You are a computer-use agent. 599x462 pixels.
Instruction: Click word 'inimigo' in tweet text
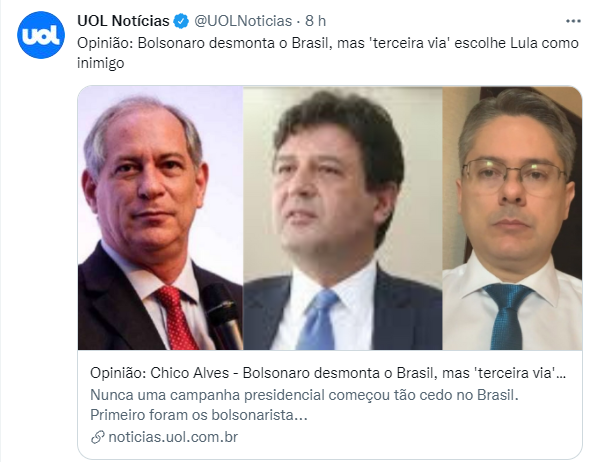click(x=100, y=63)
